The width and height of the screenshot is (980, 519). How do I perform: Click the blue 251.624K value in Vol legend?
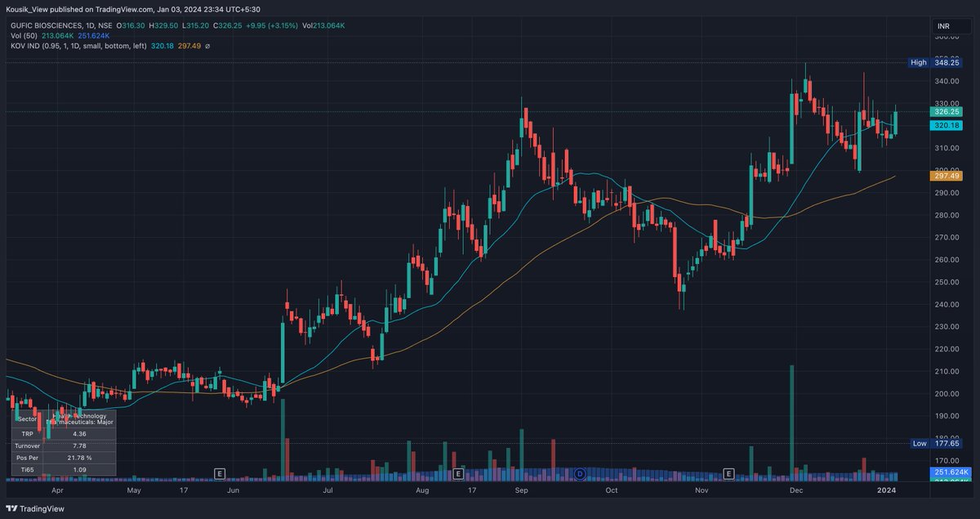click(94, 36)
